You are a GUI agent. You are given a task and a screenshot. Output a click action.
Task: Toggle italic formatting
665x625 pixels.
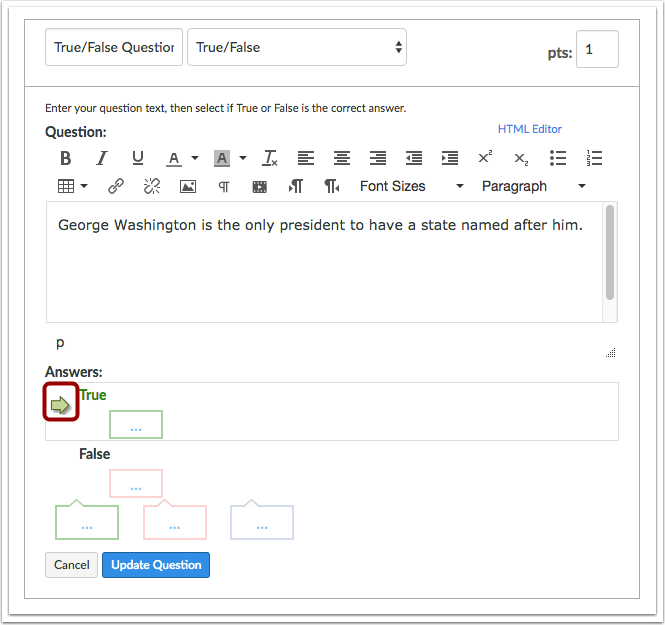click(x=101, y=159)
